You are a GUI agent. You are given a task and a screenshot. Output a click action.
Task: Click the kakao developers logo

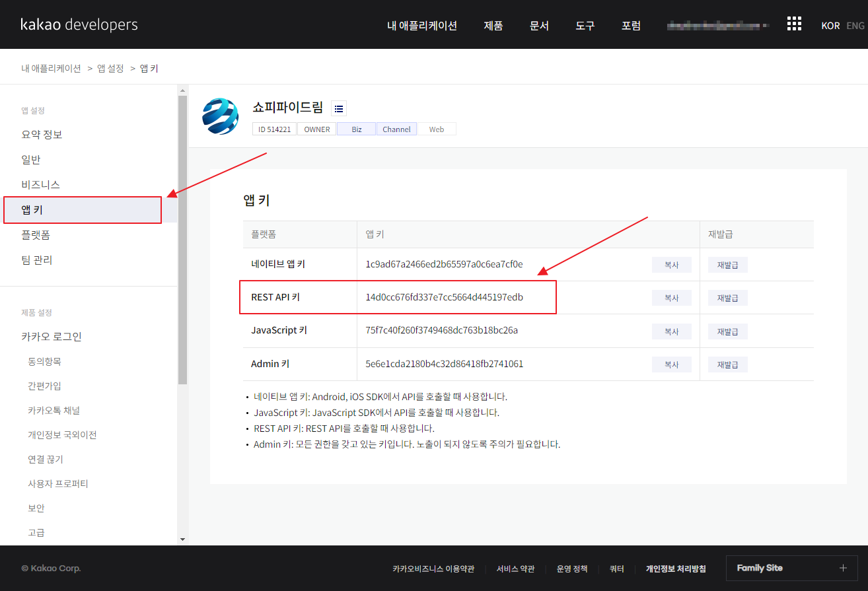point(79,25)
